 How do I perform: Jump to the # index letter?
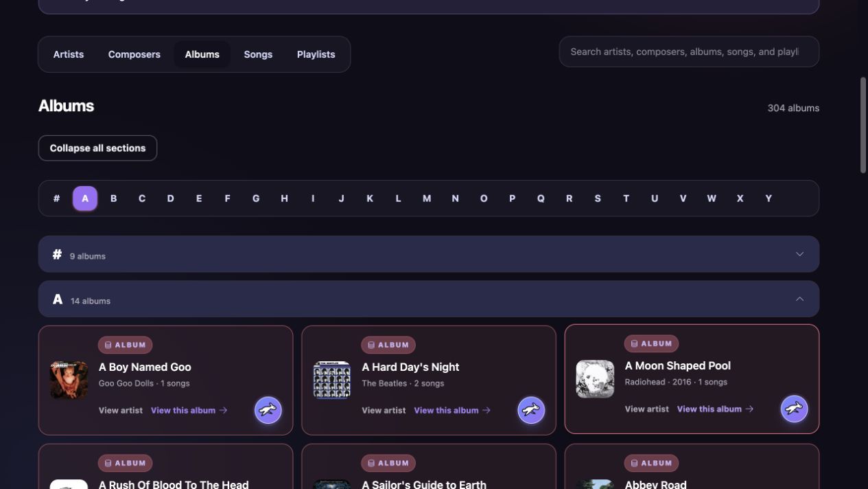56,198
